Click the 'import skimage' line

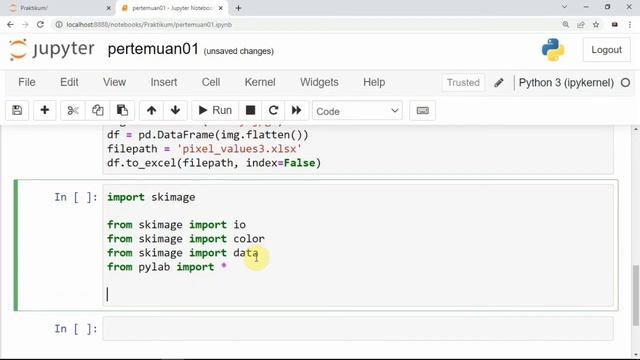[x=151, y=197]
